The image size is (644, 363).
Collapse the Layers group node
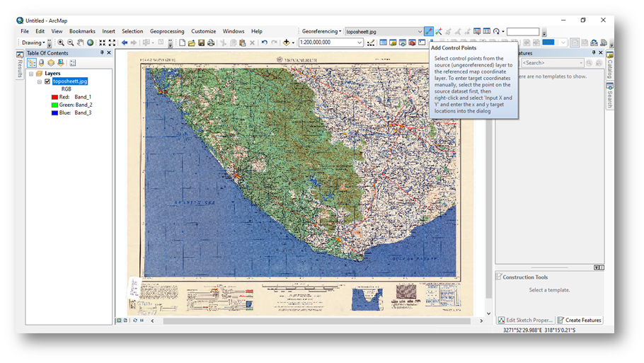pyautogui.click(x=31, y=74)
